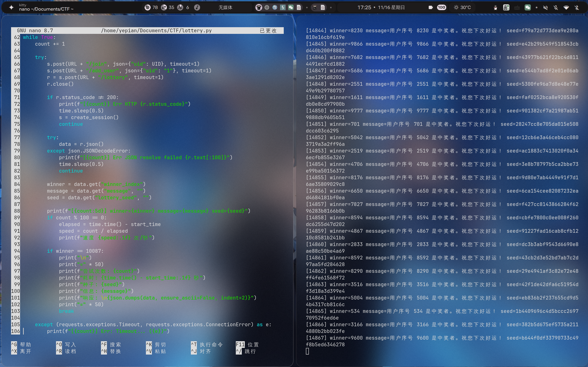
Task: Open the green WeChat system tray icon
Action: pos(528,8)
